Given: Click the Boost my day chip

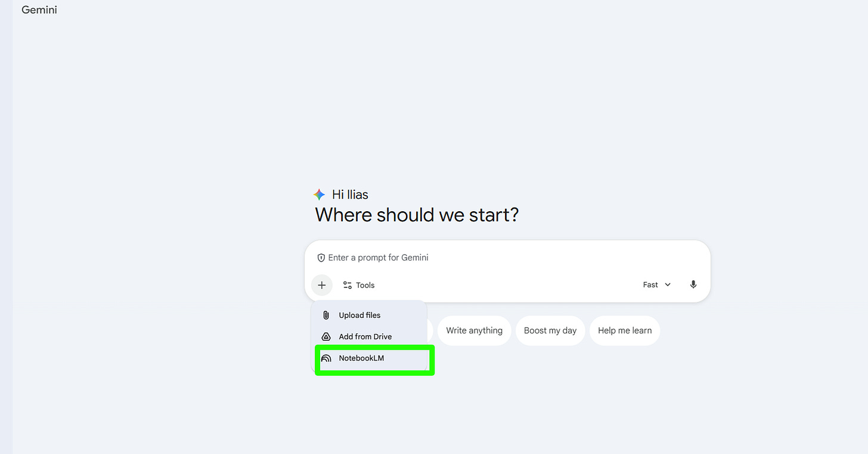Looking at the screenshot, I should [x=550, y=331].
